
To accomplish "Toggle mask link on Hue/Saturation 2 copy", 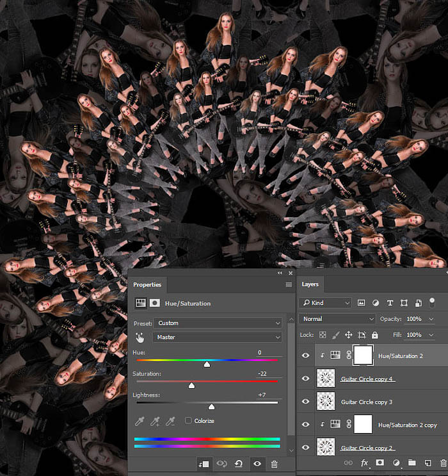I will pos(349,424).
